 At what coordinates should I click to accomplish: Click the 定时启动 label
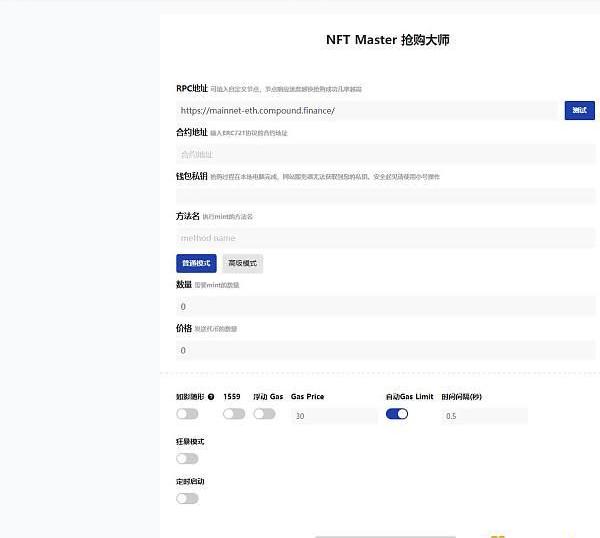click(x=190, y=481)
